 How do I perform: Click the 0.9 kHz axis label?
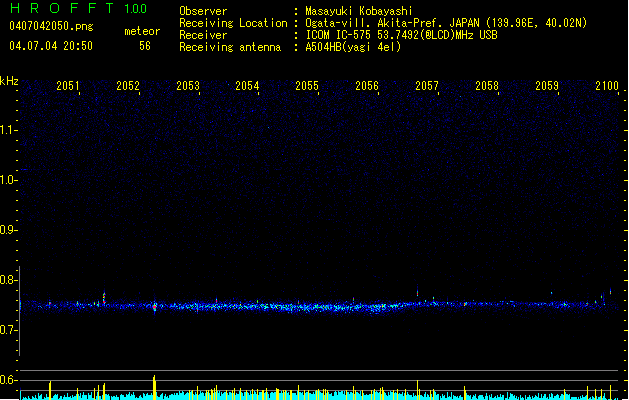click(8, 230)
